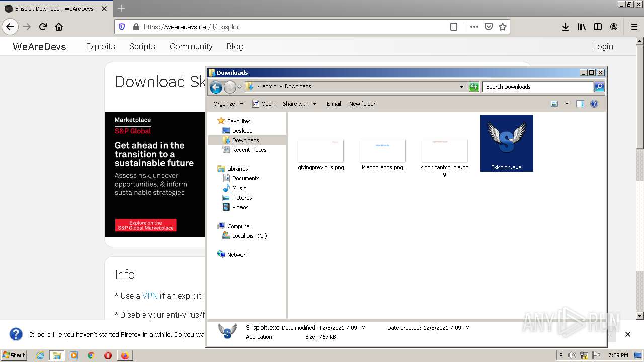644x362 pixels.
Task: Open Firefox library
Action: coord(582,27)
